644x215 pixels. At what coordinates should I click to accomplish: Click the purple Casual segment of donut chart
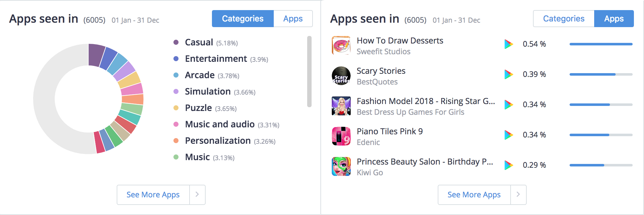click(x=96, y=55)
